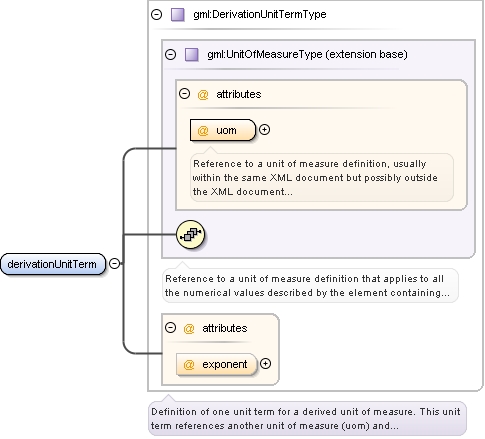The width and height of the screenshot is (485, 439).
Task: Click the annotation 'Reference to a unit of measure definition that applies'
Action: coord(310,286)
